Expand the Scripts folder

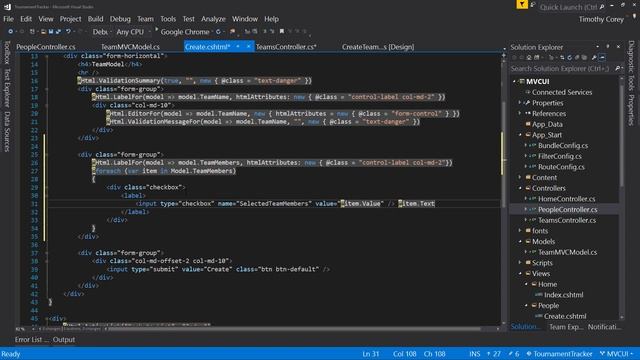(x=520, y=263)
